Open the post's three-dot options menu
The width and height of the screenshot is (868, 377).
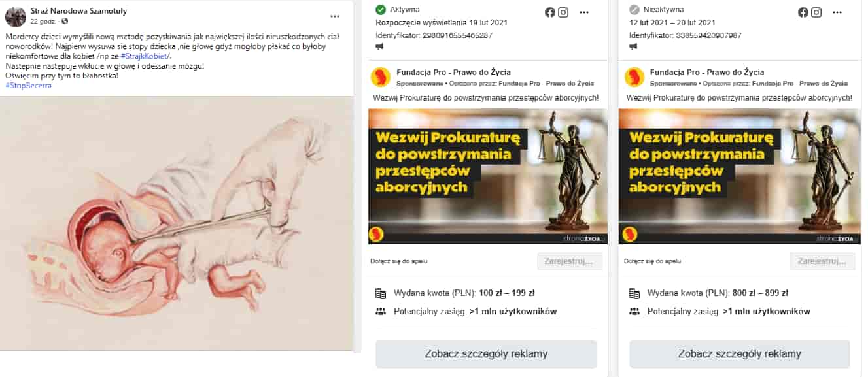point(335,16)
